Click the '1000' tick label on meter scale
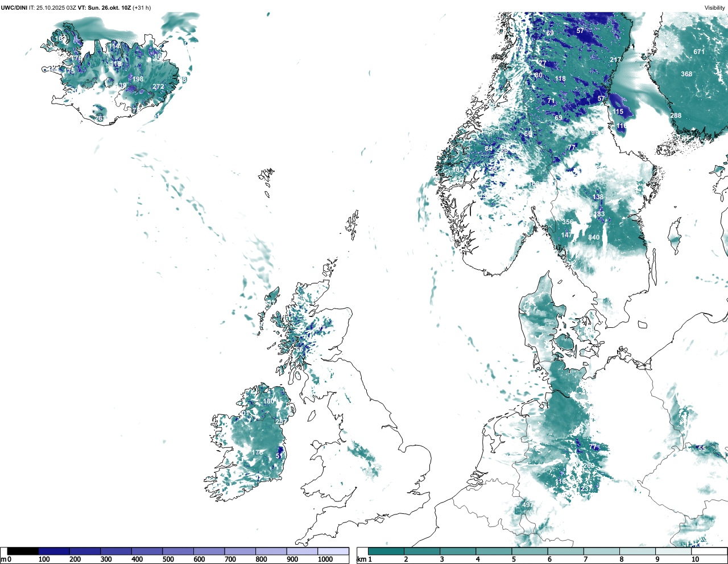 pyautogui.click(x=325, y=559)
